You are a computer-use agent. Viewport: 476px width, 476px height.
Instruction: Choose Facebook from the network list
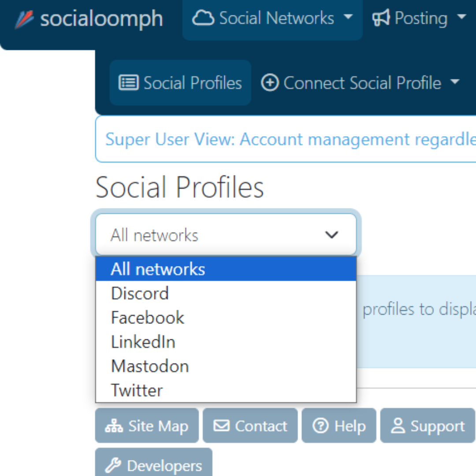pos(226,317)
